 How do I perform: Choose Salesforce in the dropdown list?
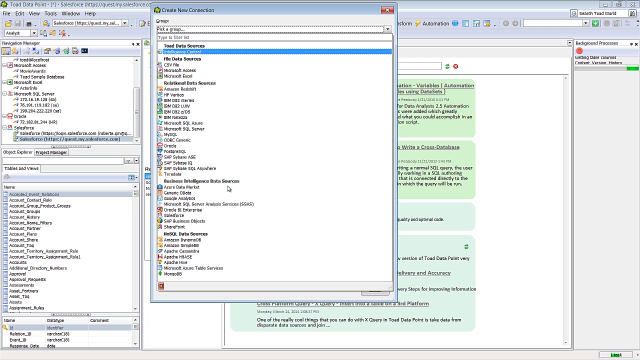(173, 215)
